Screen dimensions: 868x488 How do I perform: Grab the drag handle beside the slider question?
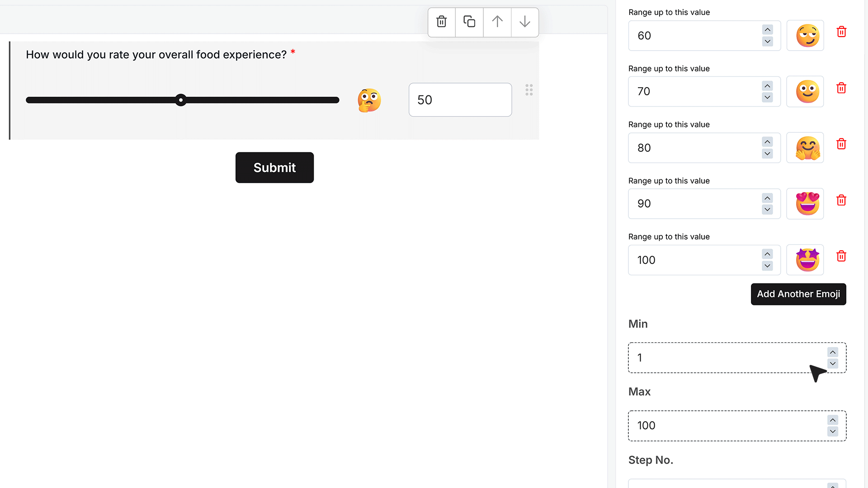[x=529, y=90]
